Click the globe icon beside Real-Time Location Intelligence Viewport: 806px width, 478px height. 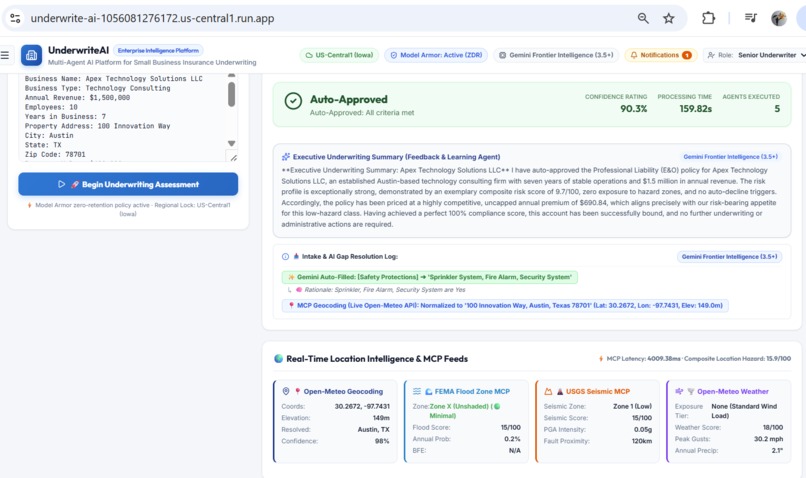[279, 359]
